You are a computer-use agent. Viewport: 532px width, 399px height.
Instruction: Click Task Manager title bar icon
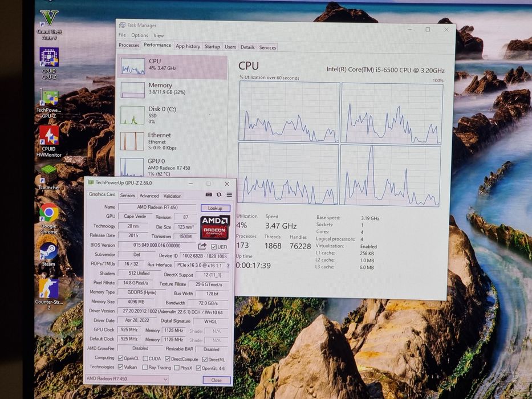click(x=122, y=25)
